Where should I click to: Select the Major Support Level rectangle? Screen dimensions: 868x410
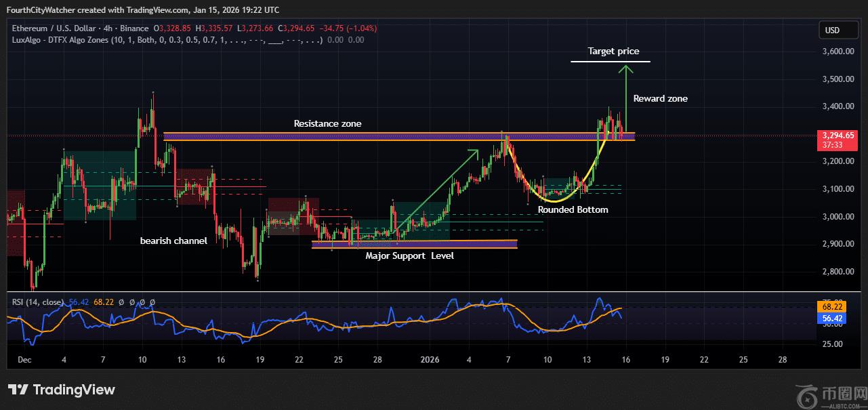tap(413, 244)
